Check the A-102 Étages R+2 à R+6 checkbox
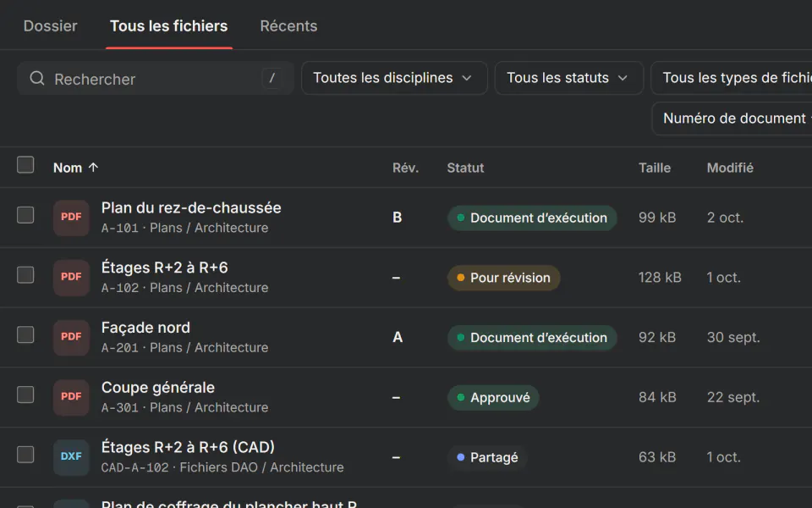The image size is (812, 508). (x=25, y=274)
